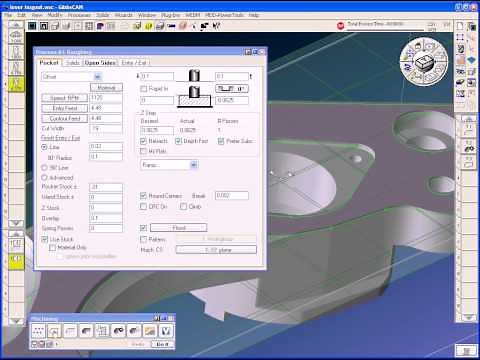Image resolution: width=480 pixels, height=360 pixels.
Task: Enable the Pattern checkbox
Action: click(143, 239)
